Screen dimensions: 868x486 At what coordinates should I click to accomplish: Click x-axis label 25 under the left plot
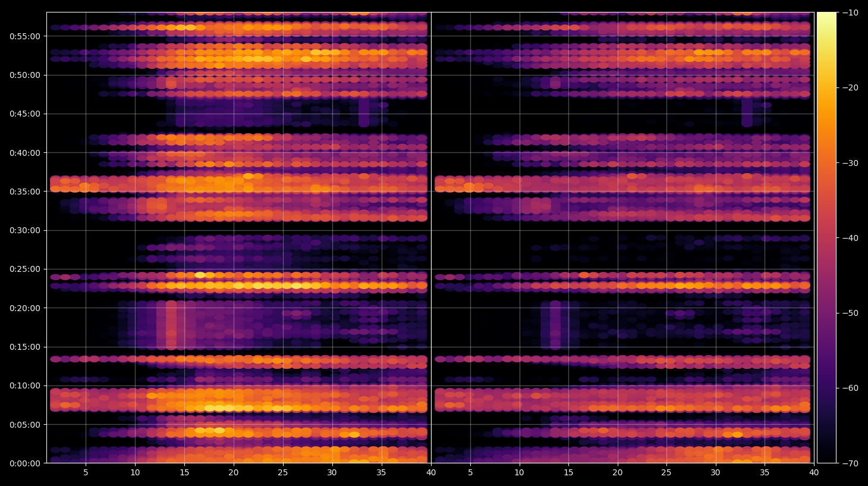click(283, 473)
